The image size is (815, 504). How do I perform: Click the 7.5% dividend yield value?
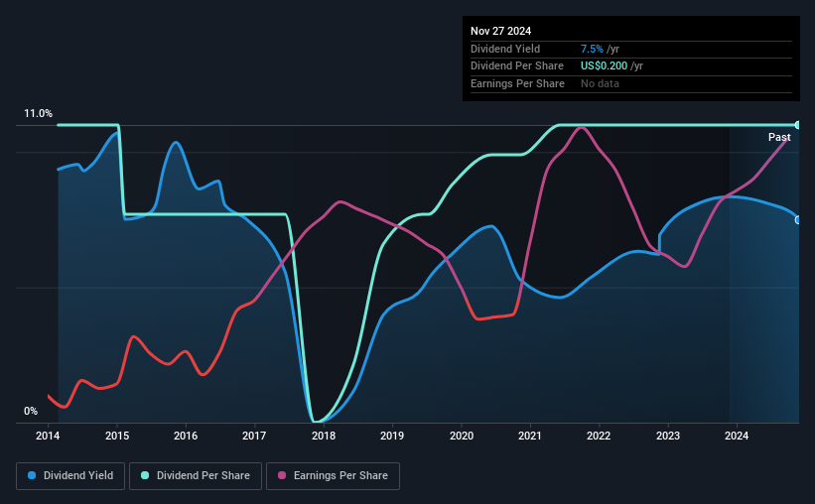click(592, 49)
